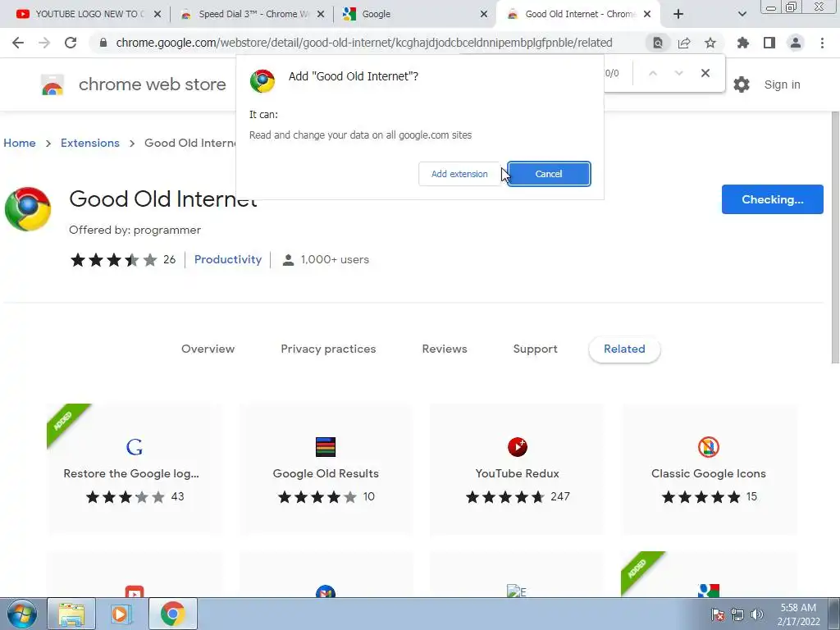Close the Speed Dial 3 tab
The image size is (840, 630).
coord(321,15)
